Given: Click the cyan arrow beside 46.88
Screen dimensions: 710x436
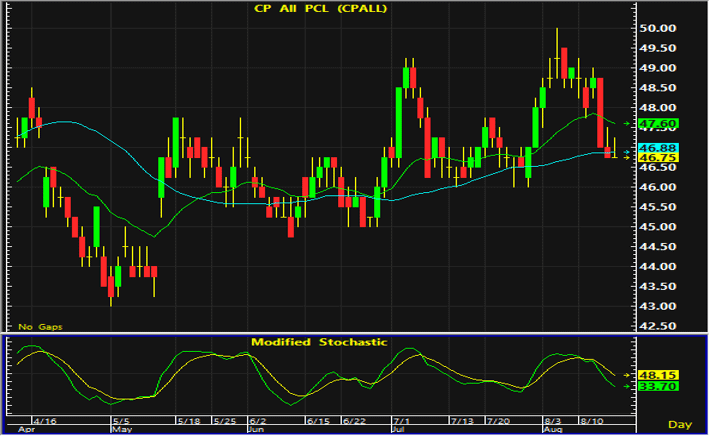Looking at the screenshot, I should click(x=627, y=152).
